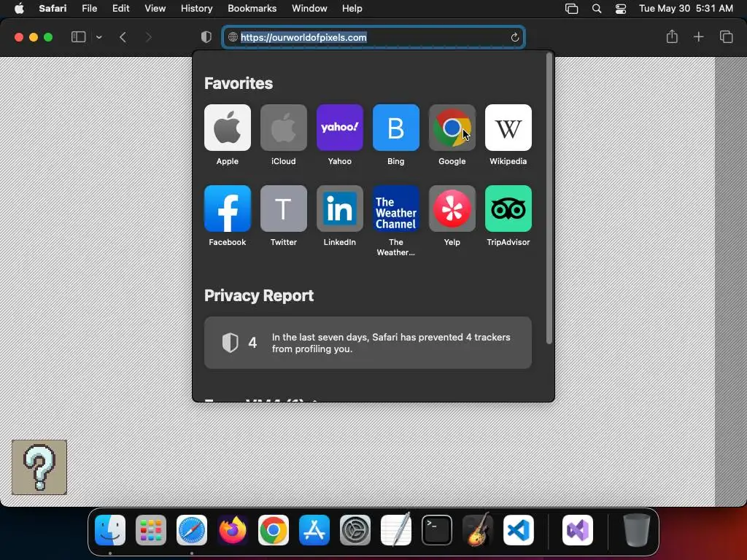Click the question mark help tile
The width and height of the screenshot is (747, 560).
[39, 467]
